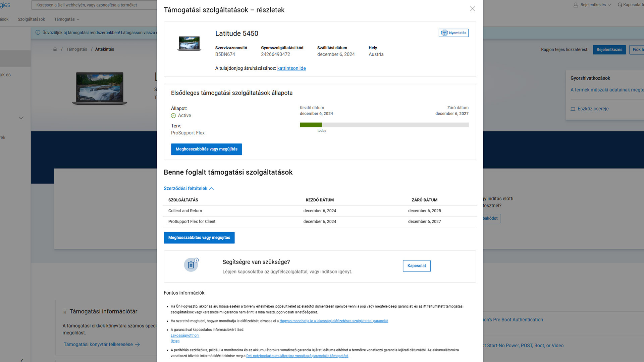Click the green Active status checkmark icon
The height and width of the screenshot is (362, 644).
(173, 116)
